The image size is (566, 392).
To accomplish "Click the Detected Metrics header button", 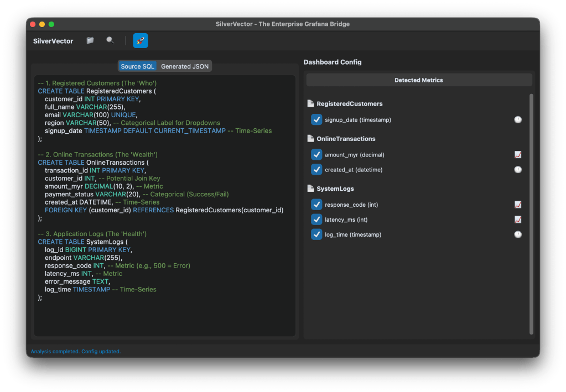I will (x=419, y=80).
